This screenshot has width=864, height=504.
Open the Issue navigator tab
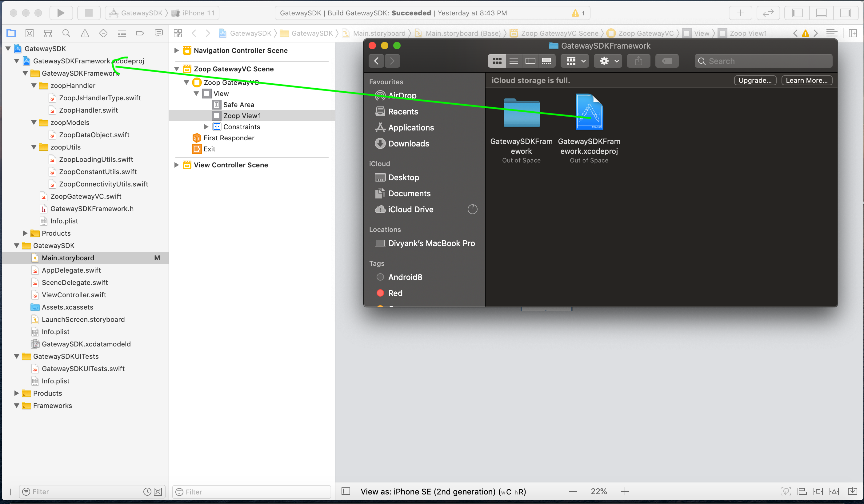coord(85,33)
